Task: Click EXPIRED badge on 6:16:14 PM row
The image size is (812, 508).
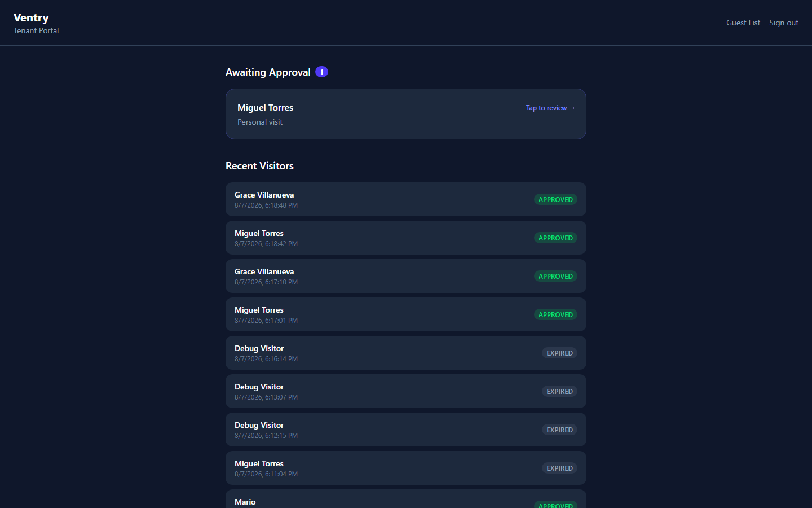Action: pyautogui.click(x=559, y=353)
